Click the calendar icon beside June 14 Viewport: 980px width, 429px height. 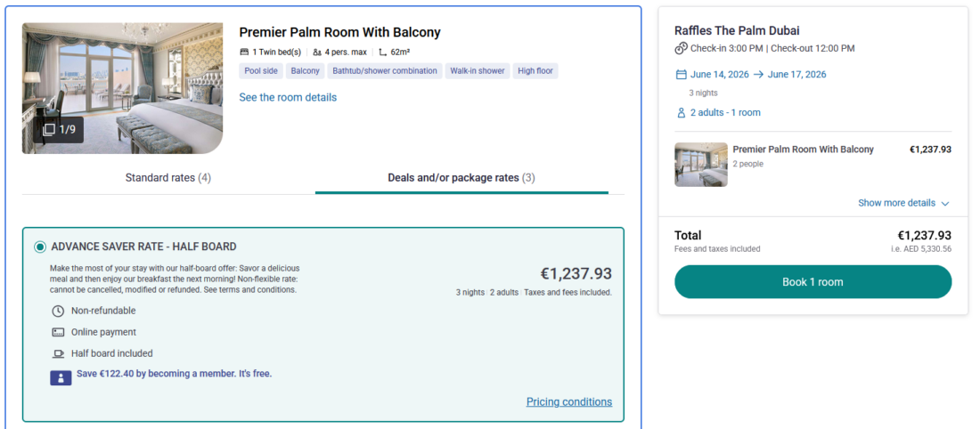point(682,75)
